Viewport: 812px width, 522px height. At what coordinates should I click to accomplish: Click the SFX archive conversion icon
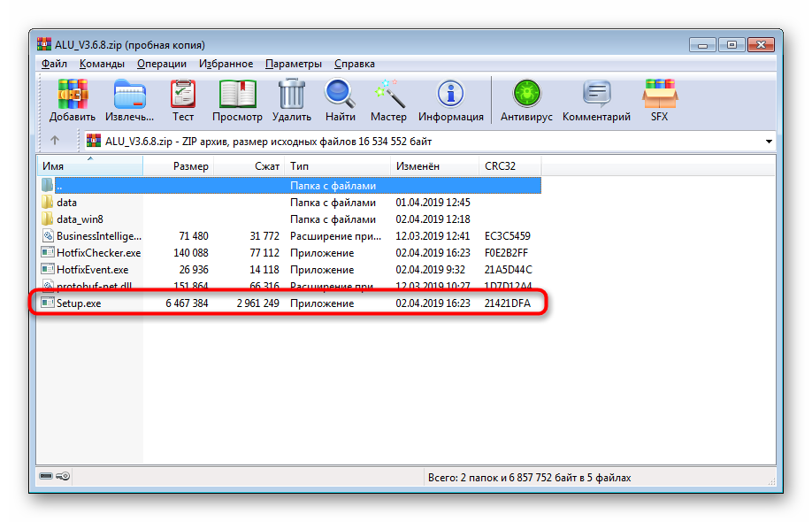pyautogui.click(x=659, y=96)
